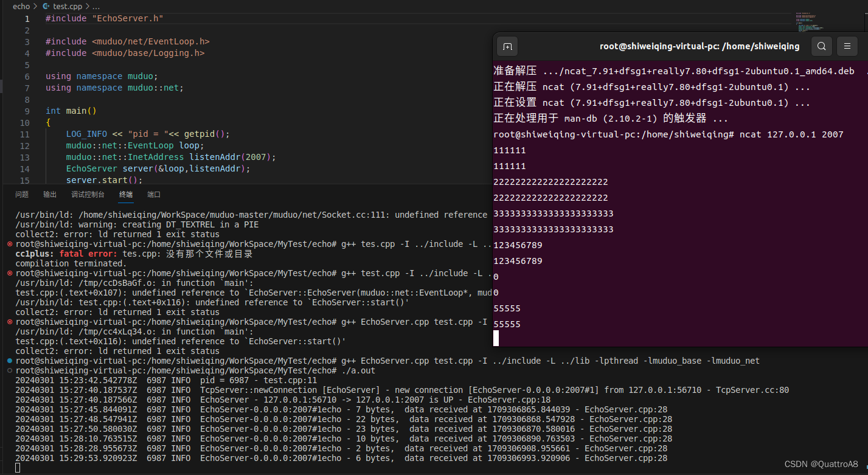This screenshot has width=868, height=475.
Task: Click line number 15 in the editor gutter
Action: click(24, 181)
